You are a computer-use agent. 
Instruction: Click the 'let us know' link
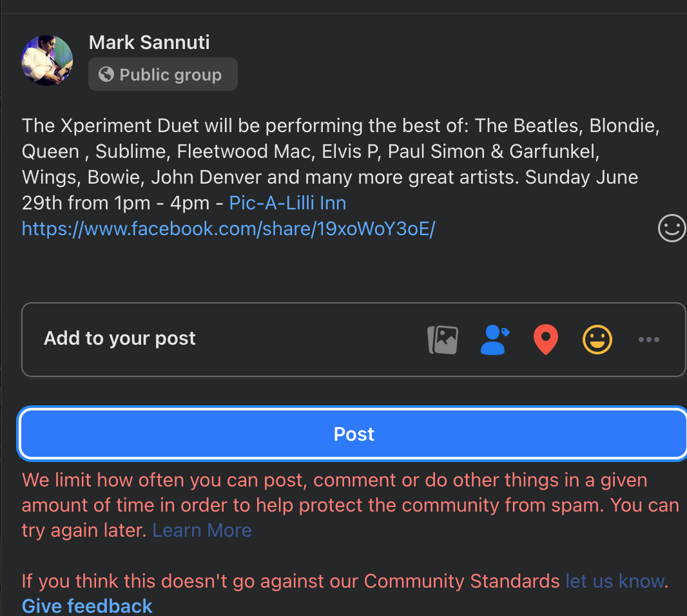pyautogui.click(x=615, y=581)
